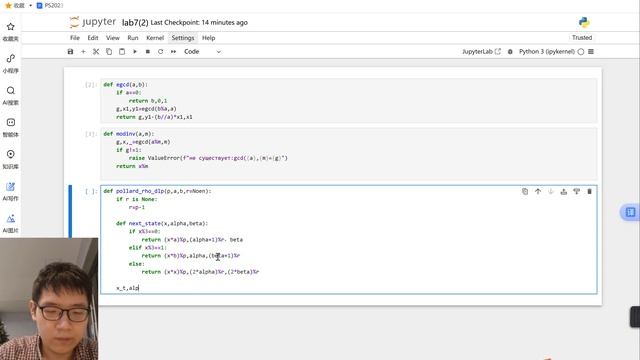Open the Code cell type dropdown
640x360 pixels.
202,51
